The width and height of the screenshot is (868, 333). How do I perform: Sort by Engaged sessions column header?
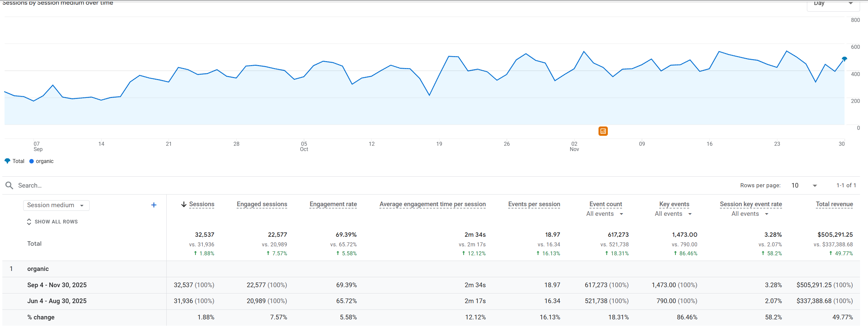point(262,204)
